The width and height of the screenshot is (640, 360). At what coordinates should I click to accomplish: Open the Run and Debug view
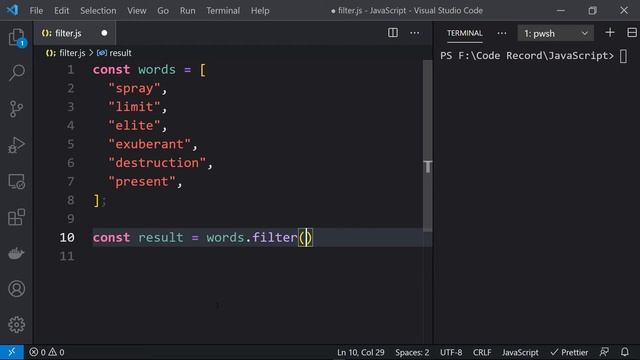pos(16,145)
